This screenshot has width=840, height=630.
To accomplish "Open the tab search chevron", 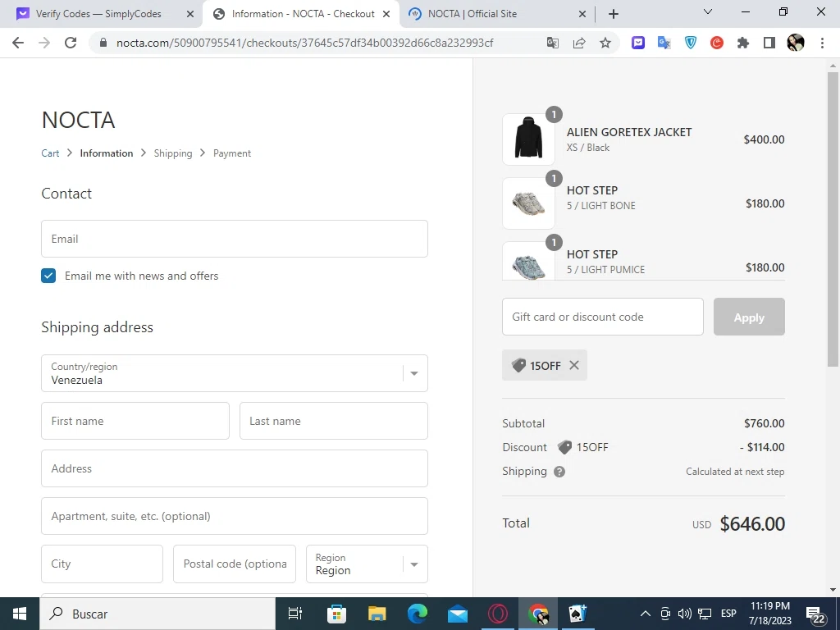I will (708, 11).
